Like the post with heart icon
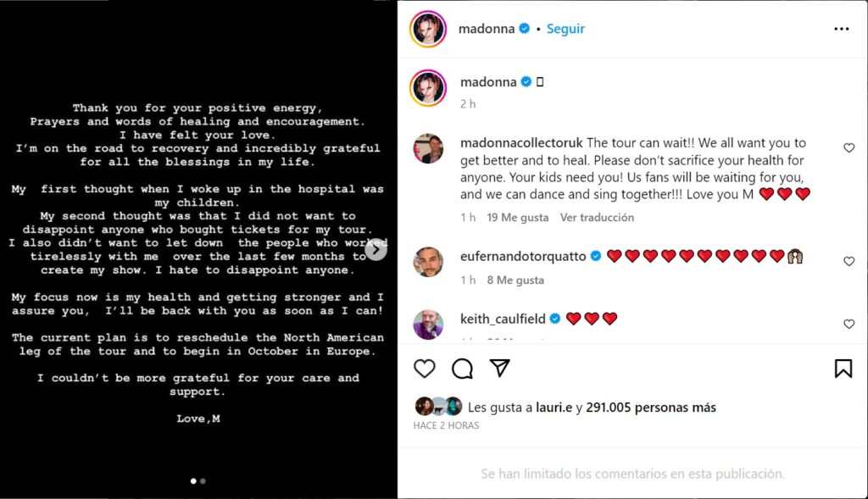Screen dimensions: 868x499 [425, 369]
